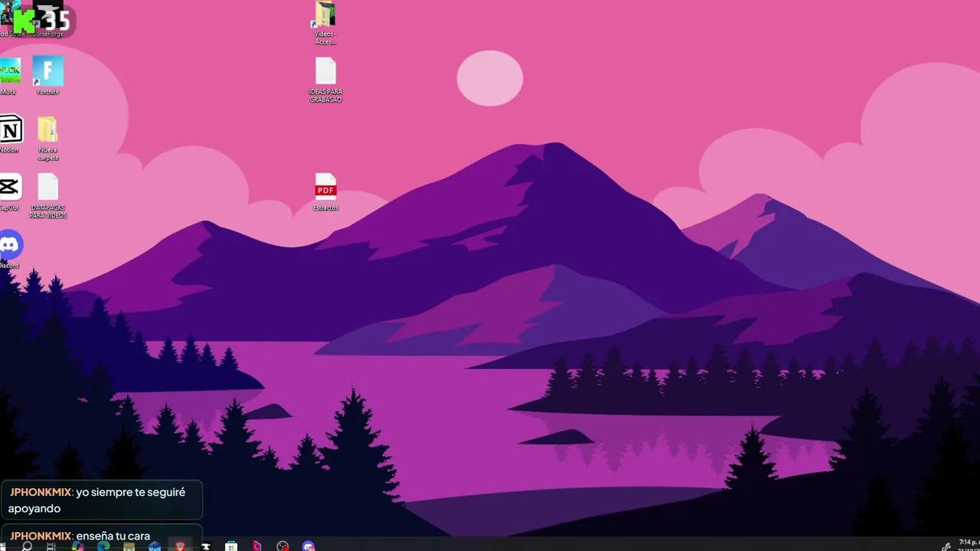Click the chat message "yo siempre te seguiré apoyando"
This screenshot has width=980, height=551.
pos(97,500)
